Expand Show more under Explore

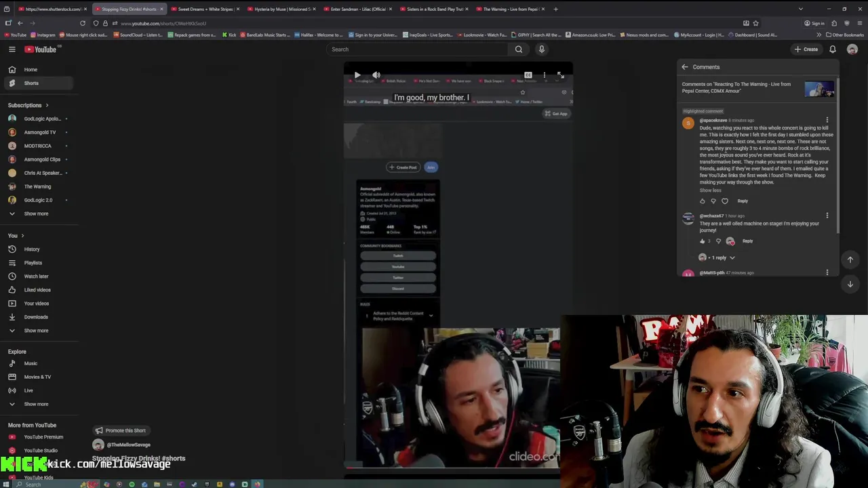point(39,404)
